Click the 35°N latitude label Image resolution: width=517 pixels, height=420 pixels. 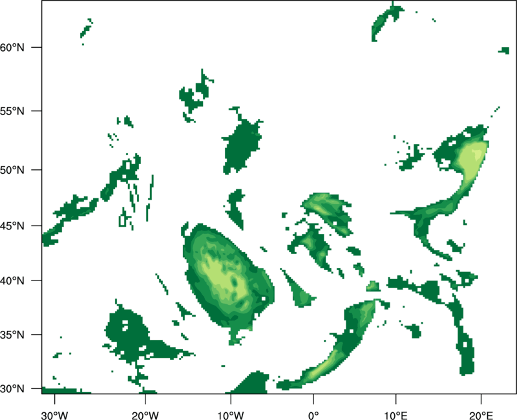pos(12,335)
